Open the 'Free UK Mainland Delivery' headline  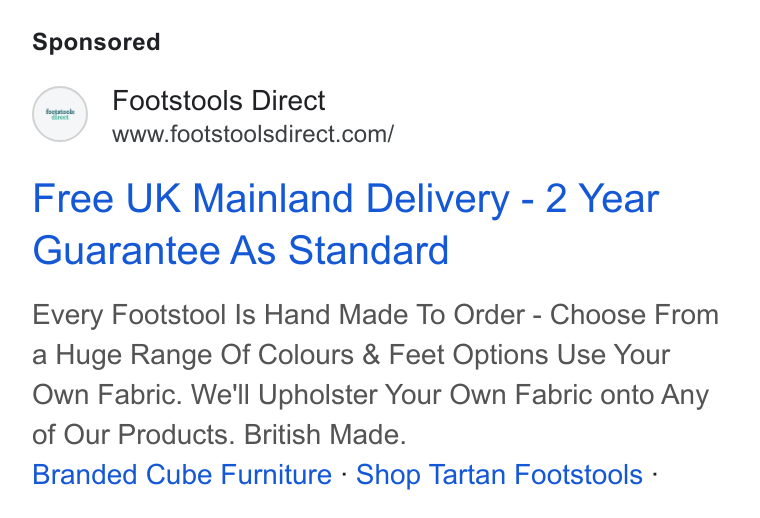pyautogui.click(x=271, y=199)
